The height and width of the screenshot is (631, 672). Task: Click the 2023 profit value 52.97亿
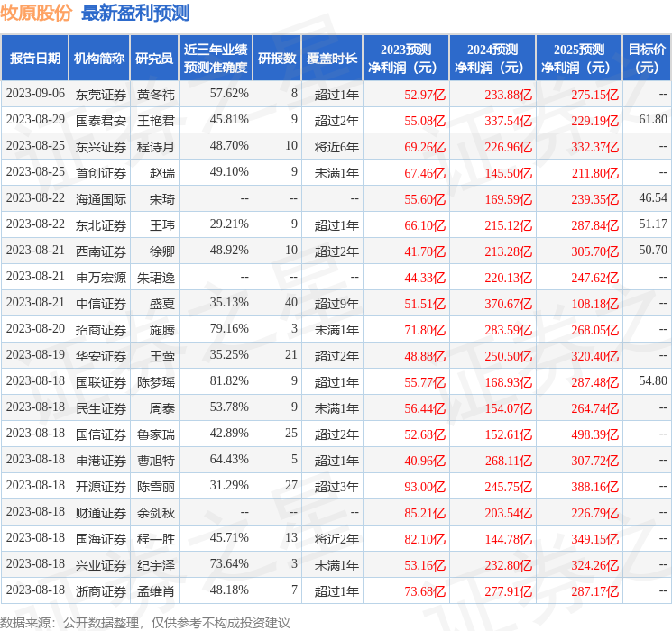click(425, 95)
